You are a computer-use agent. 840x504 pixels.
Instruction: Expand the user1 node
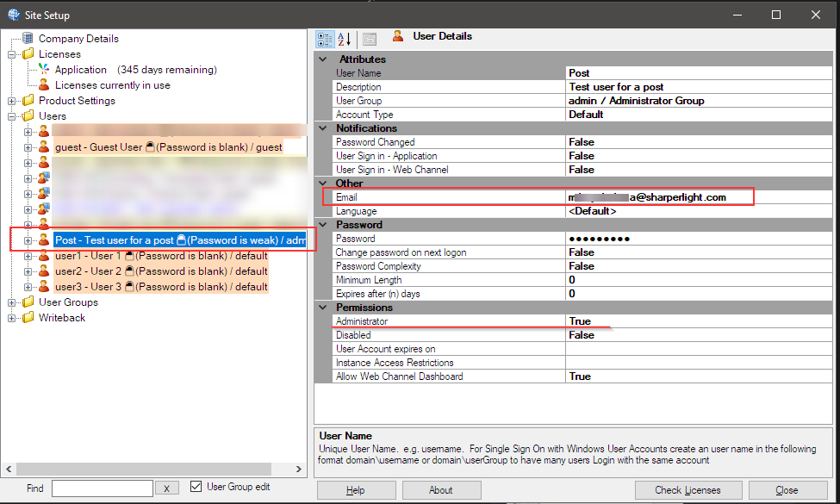point(28,256)
